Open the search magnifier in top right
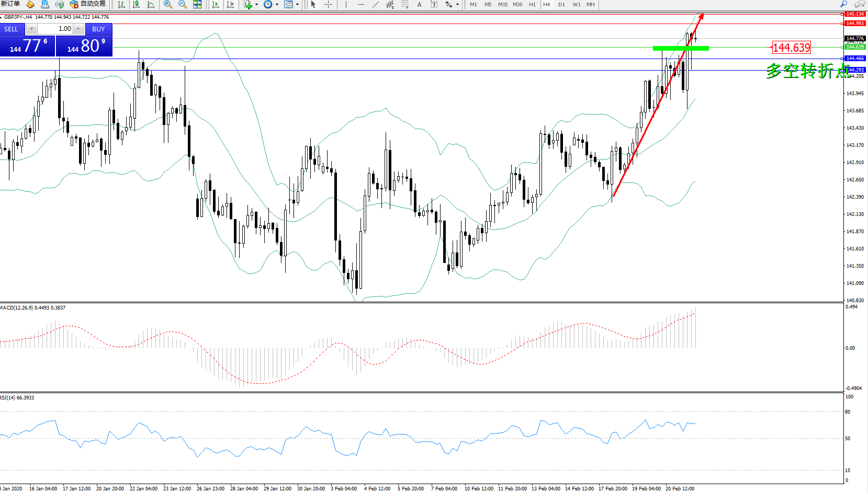This screenshot has height=493, width=868. pos(843,4)
